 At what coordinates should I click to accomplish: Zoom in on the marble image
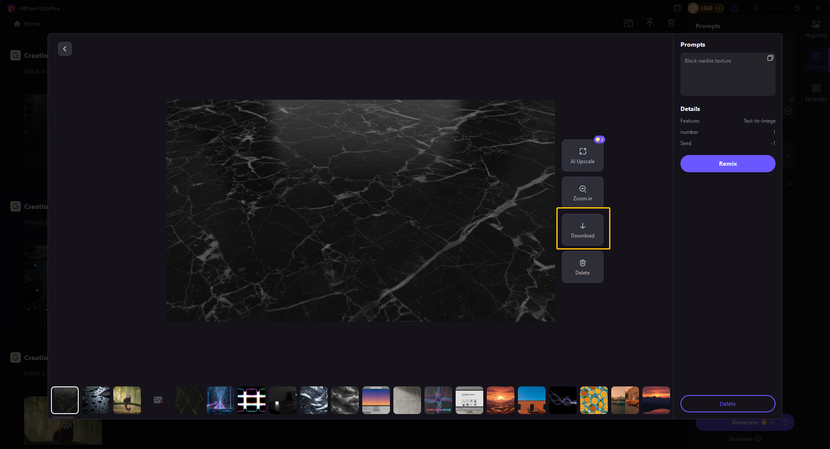coord(582,192)
